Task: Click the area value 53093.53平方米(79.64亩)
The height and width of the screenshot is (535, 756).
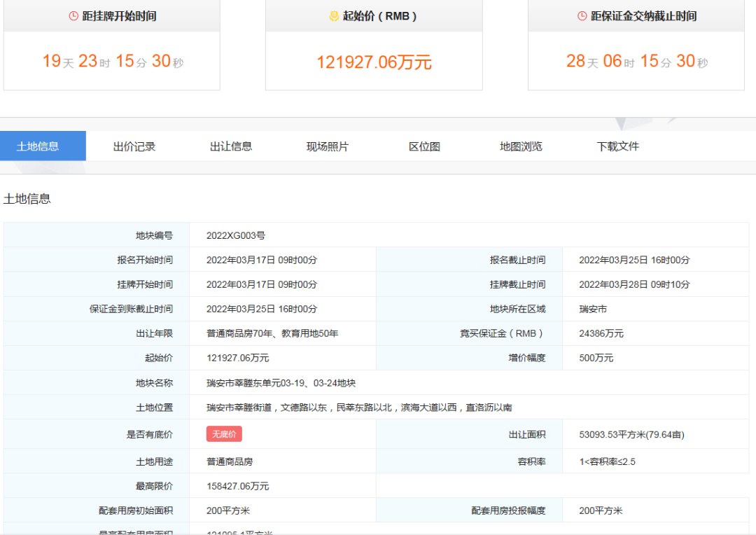Action: pyautogui.click(x=631, y=435)
